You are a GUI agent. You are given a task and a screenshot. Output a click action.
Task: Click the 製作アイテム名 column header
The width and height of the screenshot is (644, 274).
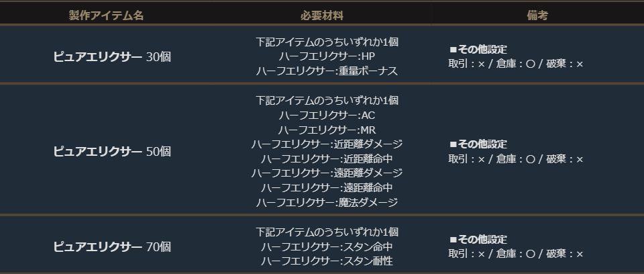[x=106, y=15]
